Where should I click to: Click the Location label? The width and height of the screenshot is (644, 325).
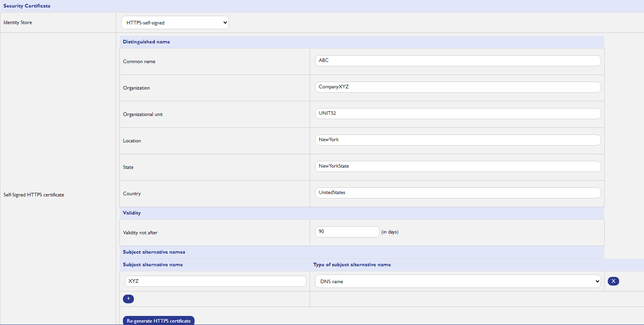[132, 141]
